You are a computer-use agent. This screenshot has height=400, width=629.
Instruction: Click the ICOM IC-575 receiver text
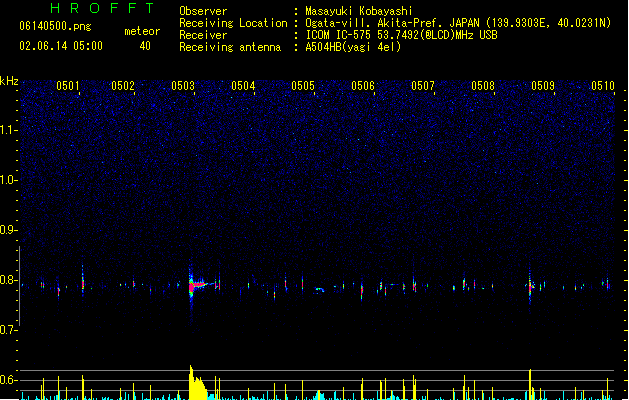(x=401, y=35)
